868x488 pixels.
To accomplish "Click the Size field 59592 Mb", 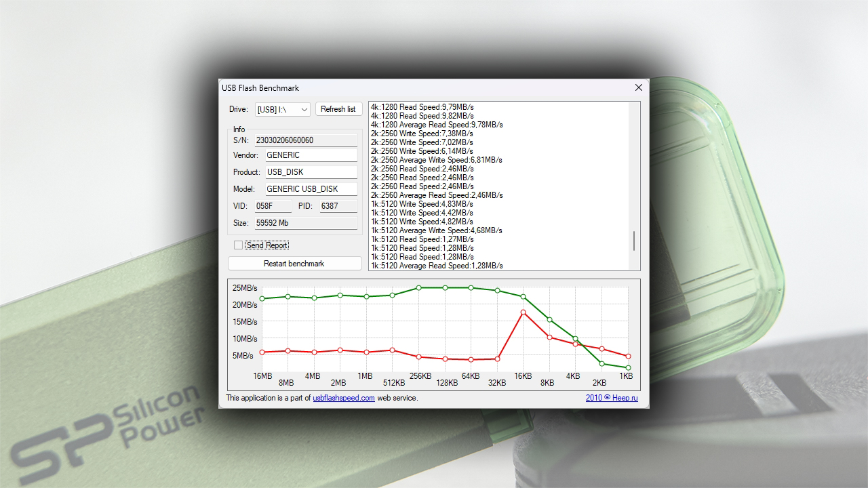I will [306, 223].
